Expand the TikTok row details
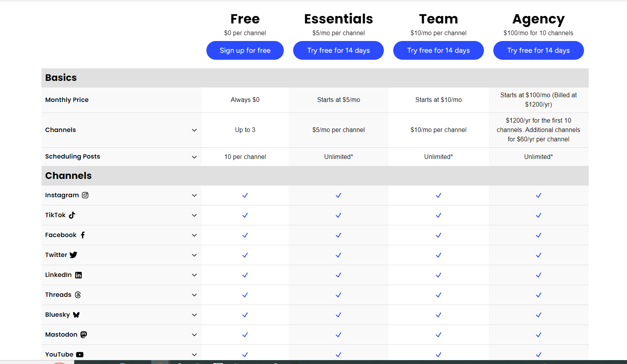Viewport: 627px width, 364px height. pyautogui.click(x=194, y=215)
